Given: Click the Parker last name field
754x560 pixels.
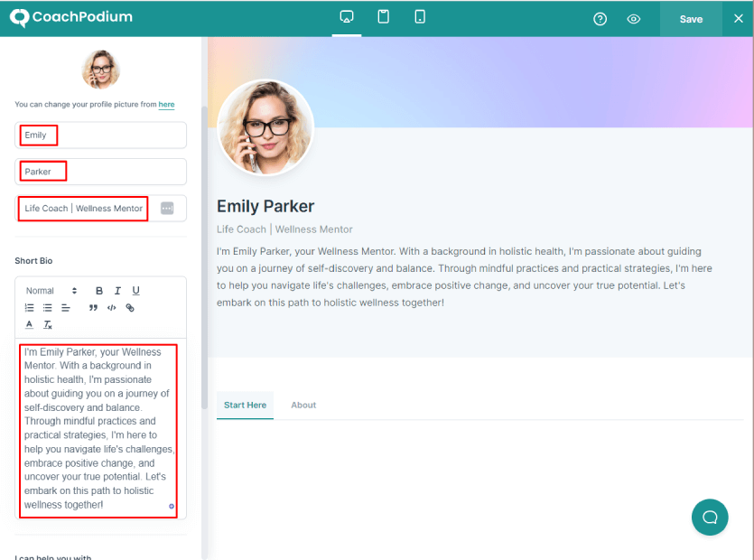Looking at the screenshot, I should pyautogui.click(x=100, y=172).
